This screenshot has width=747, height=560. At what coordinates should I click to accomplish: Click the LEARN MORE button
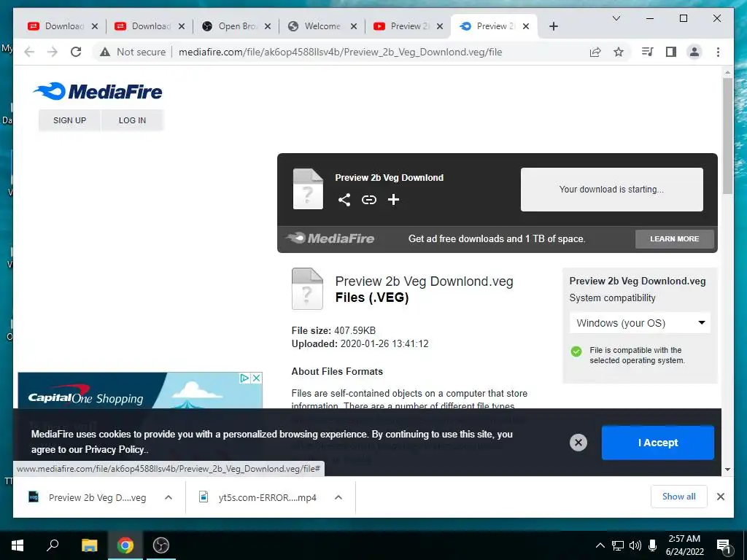[x=675, y=239]
